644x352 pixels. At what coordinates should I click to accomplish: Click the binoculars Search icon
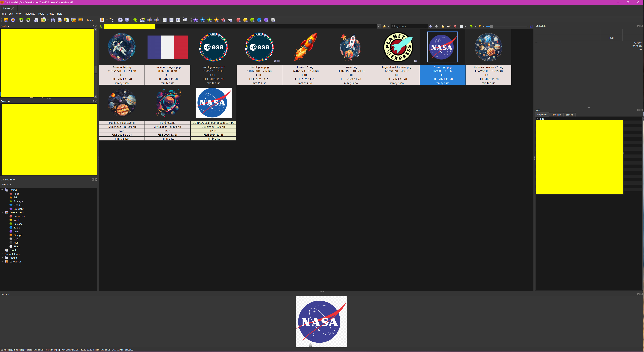pos(53,20)
